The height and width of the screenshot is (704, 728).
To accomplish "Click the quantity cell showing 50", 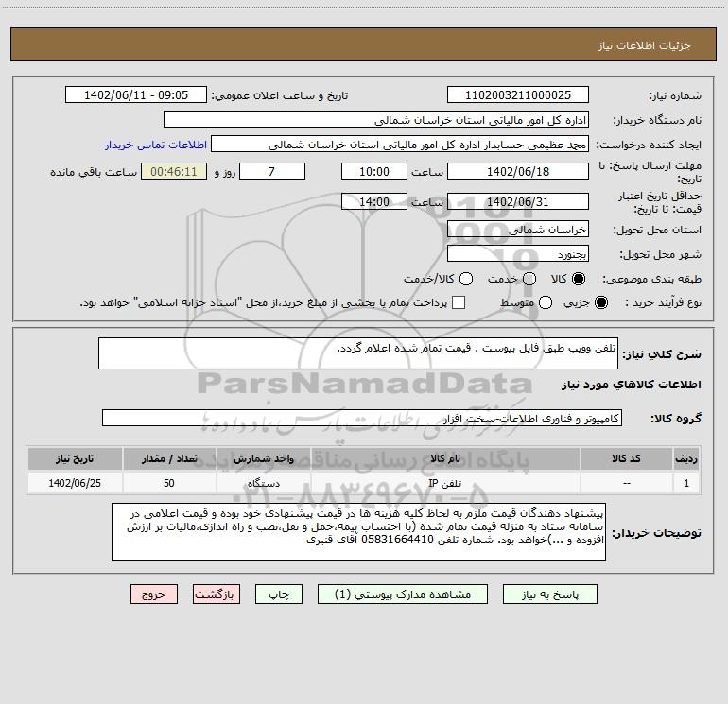I will [169, 483].
